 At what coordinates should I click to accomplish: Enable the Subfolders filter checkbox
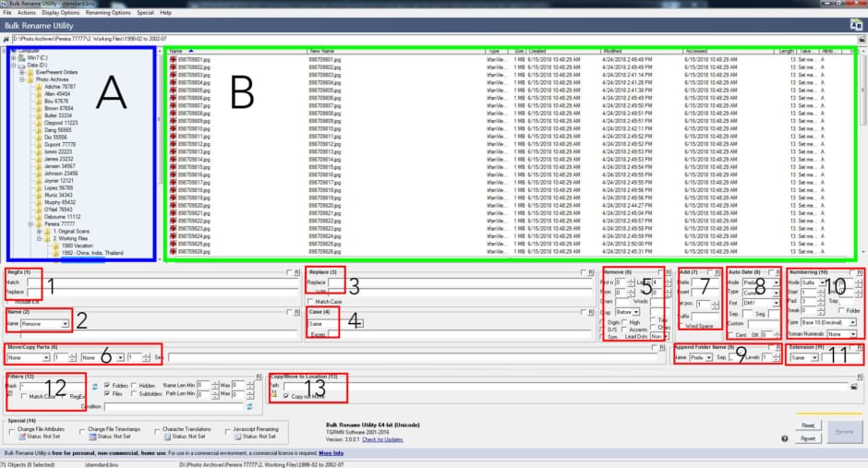(136, 396)
